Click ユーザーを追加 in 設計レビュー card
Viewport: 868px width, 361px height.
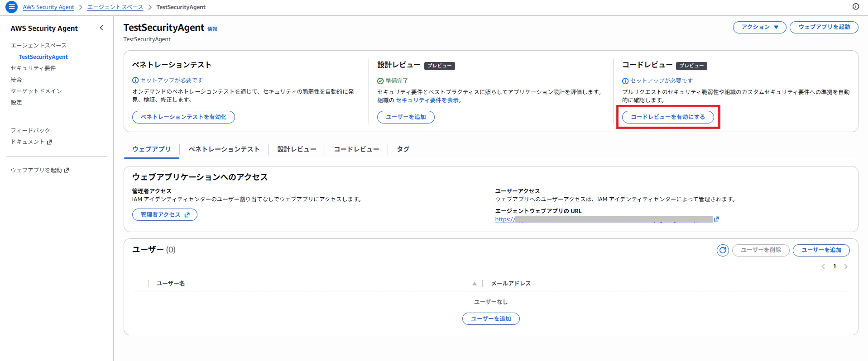click(406, 117)
